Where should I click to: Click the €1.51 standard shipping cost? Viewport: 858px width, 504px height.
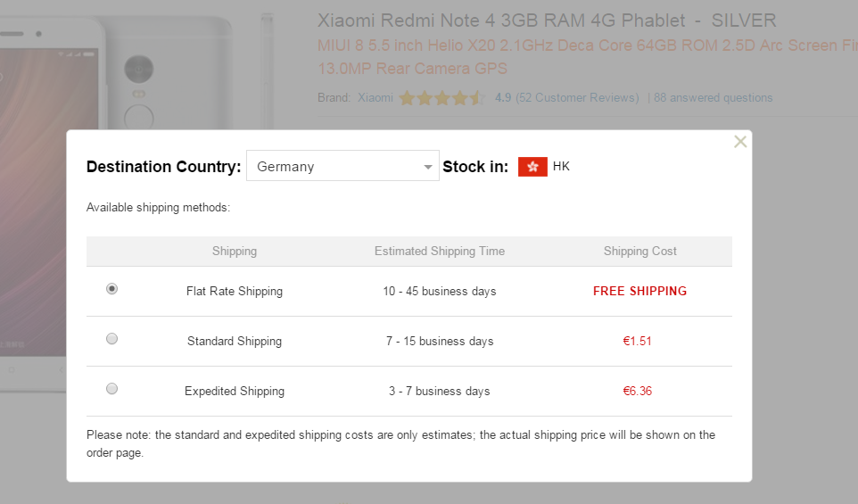(x=638, y=341)
